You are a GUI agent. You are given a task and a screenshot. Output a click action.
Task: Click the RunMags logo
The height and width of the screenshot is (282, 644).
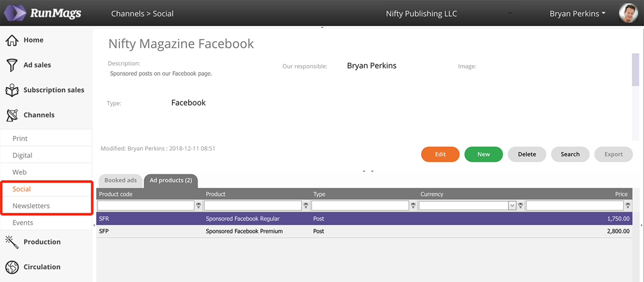pyautogui.click(x=42, y=13)
